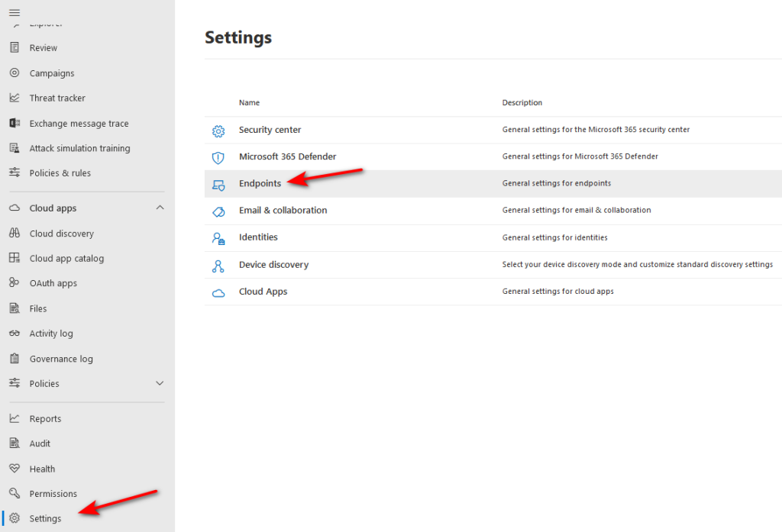View the Activity log
Viewport: 782px width, 532px height.
[51, 334]
